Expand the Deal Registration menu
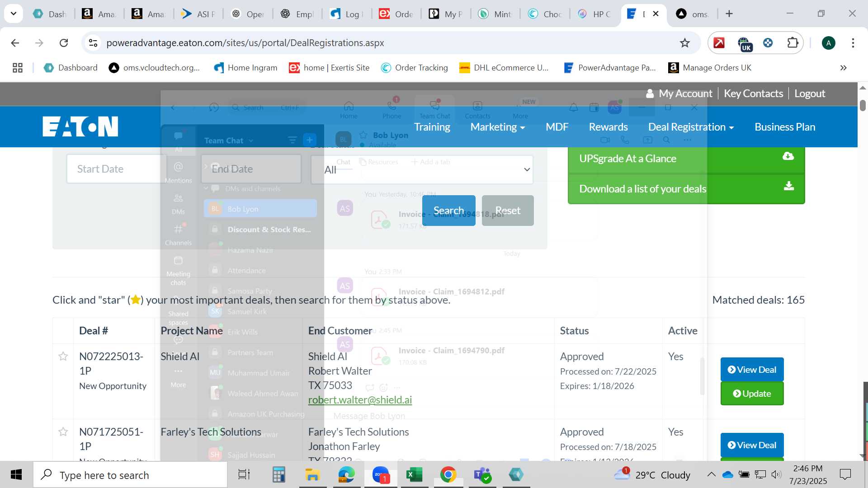Image resolution: width=868 pixels, height=488 pixels. [x=691, y=127]
